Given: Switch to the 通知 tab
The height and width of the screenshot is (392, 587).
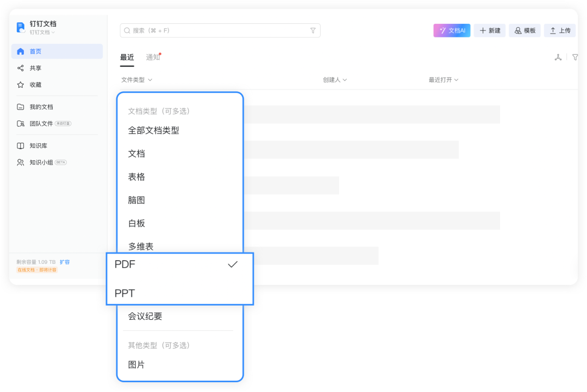Looking at the screenshot, I should click(153, 58).
